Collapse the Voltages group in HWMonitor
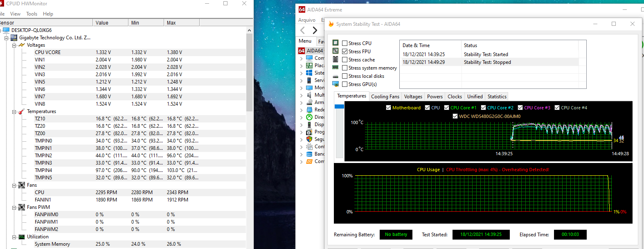The height and width of the screenshot is (249, 644). click(x=14, y=45)
